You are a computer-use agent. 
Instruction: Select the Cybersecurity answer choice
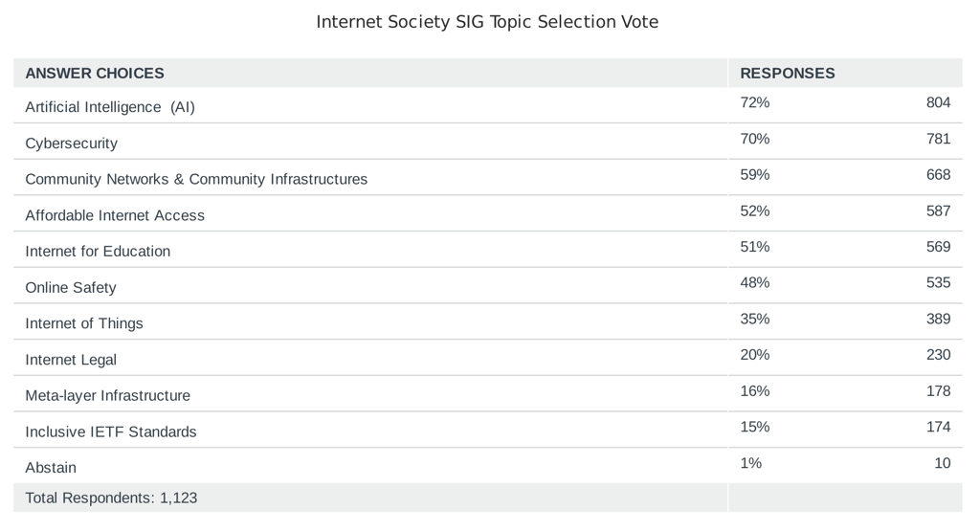click(x=72, y=144)
